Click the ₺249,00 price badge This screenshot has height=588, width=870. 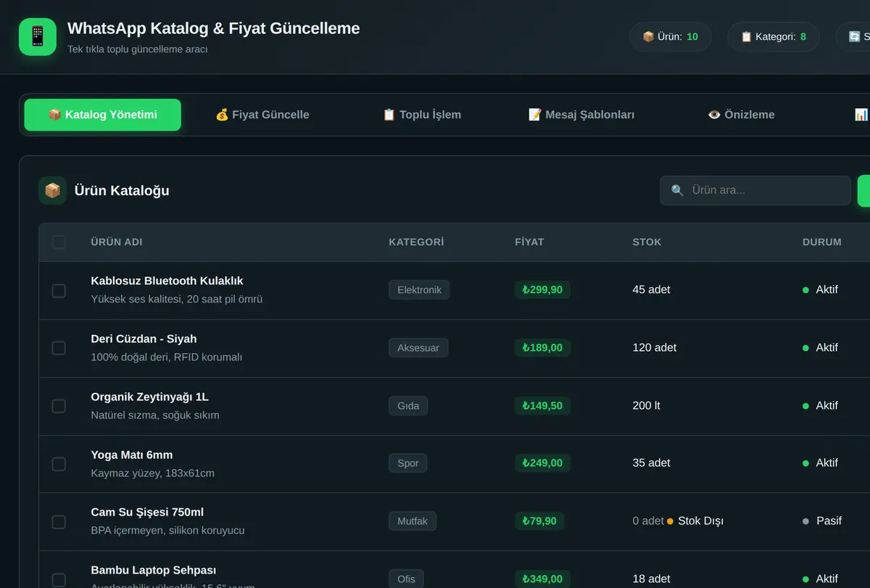point(543,463)
